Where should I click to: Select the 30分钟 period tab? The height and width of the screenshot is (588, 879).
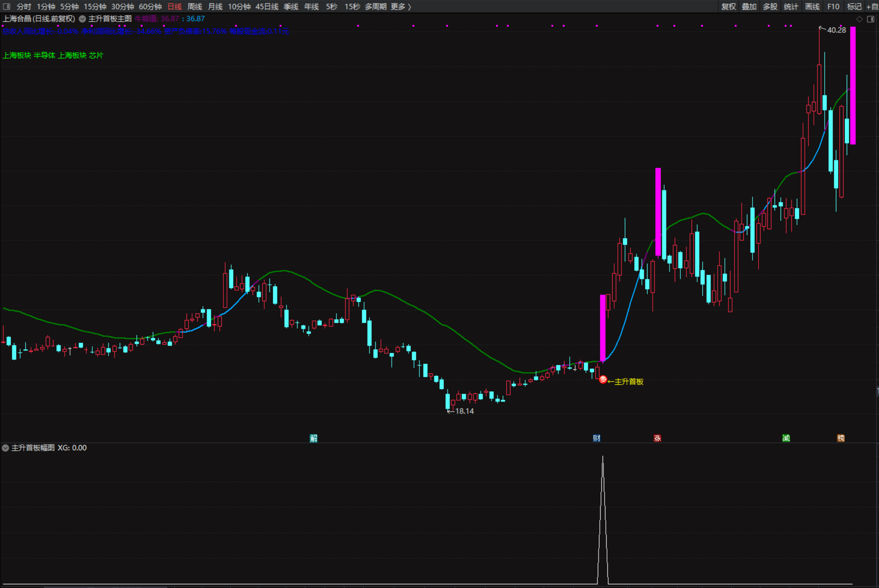[123, 7]
